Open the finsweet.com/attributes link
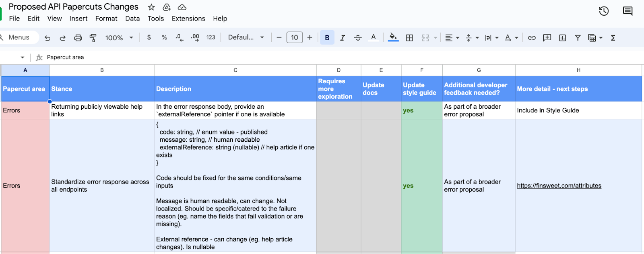The height and width of the screenshot is (254, 644). tap(559, 186)
